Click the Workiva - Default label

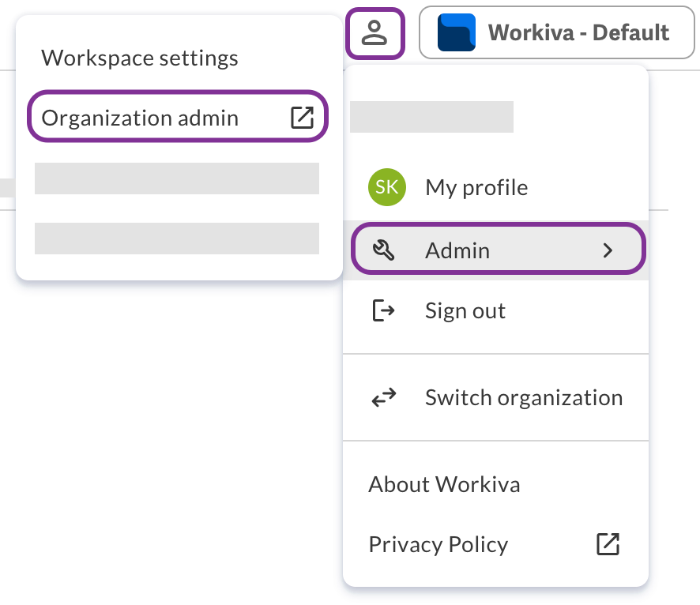point(578,32)
